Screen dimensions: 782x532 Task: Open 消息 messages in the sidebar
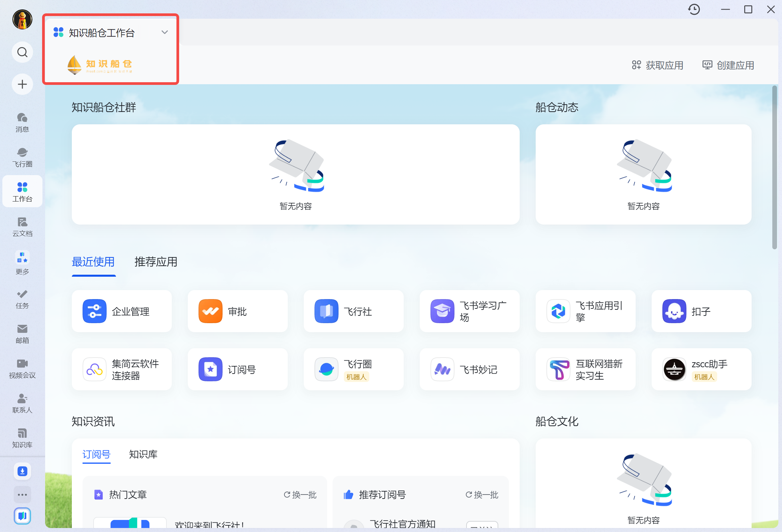pyautogui.click(x=22, y=123)
